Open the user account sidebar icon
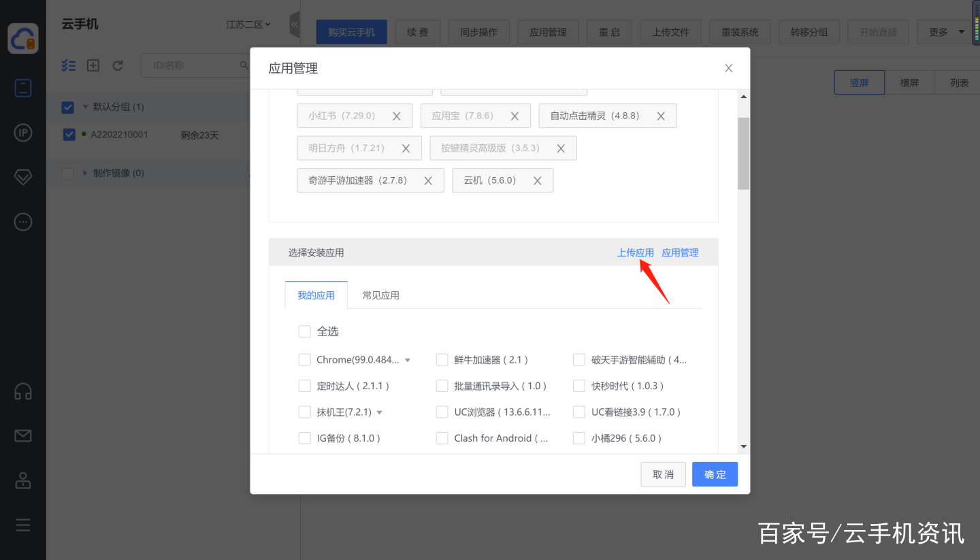This screenshot has width=980, height=560. tap(23, 480)
